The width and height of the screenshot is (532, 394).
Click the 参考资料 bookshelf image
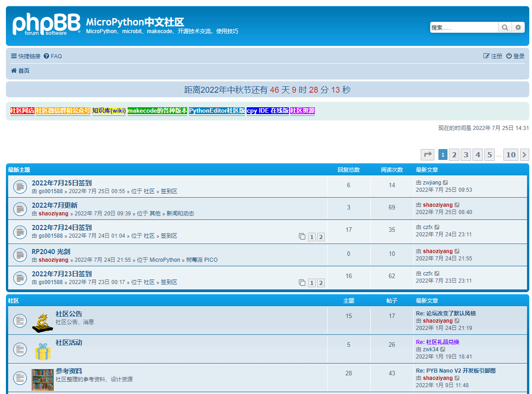click(x=43, y=379)
